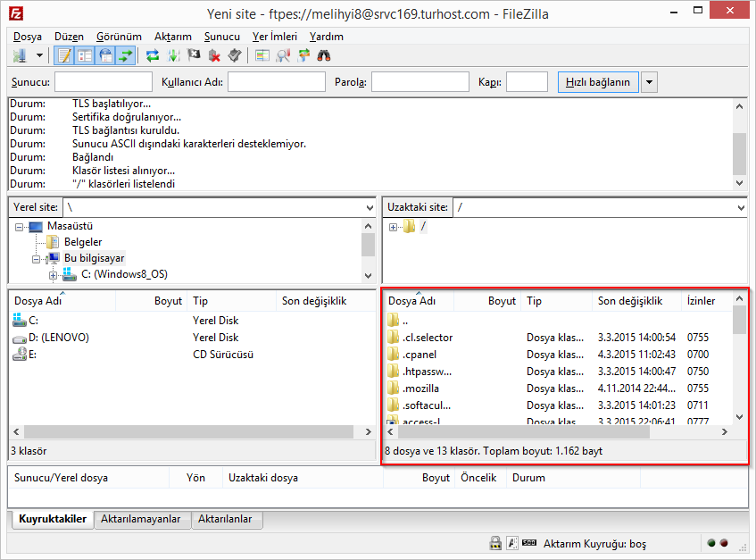Image resolution: width=756 pixels, height=560 pixels.
Task: Cancel the current operation
Action: 192,55
